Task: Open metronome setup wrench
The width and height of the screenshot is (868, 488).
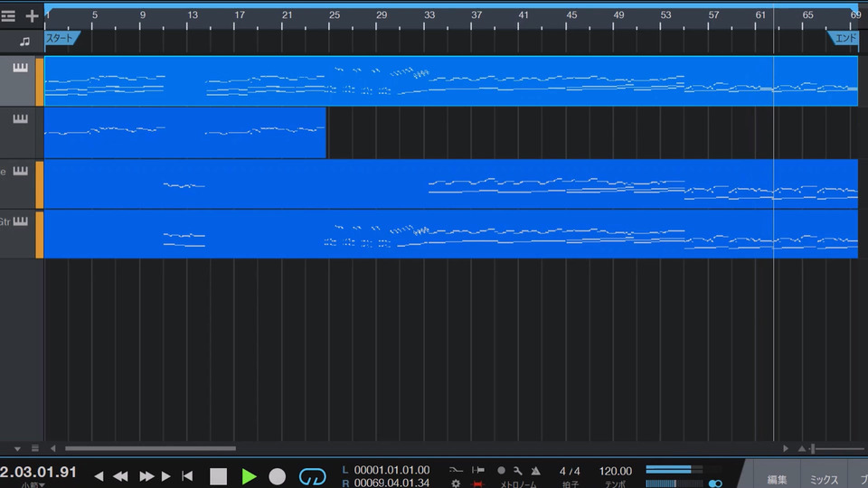Action: [x=517, y=471]
